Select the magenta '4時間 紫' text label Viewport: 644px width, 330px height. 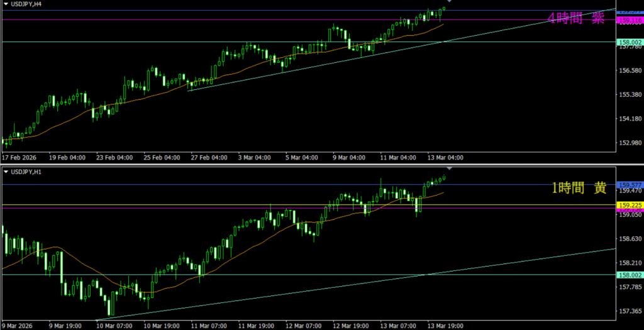tap(575, 18)
